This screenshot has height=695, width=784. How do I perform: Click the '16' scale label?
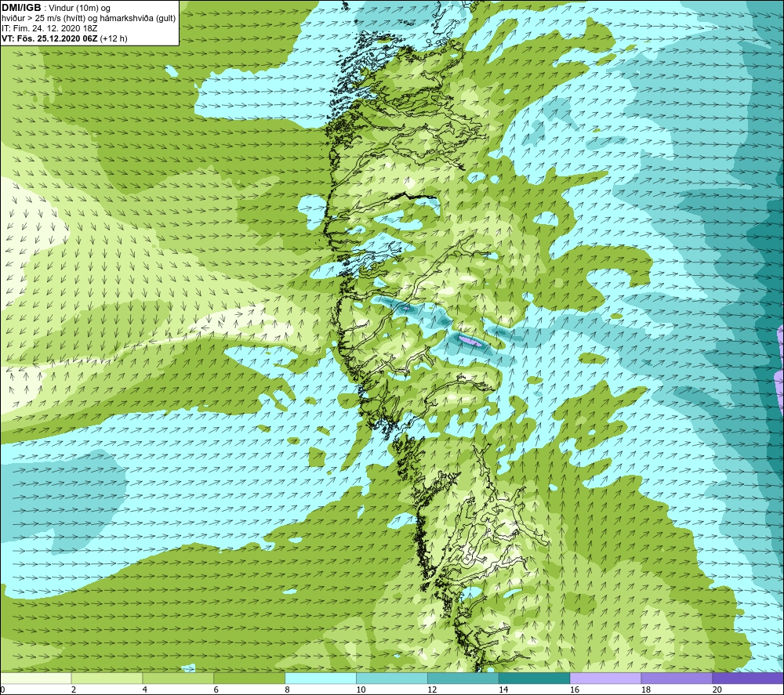point(575,690)
